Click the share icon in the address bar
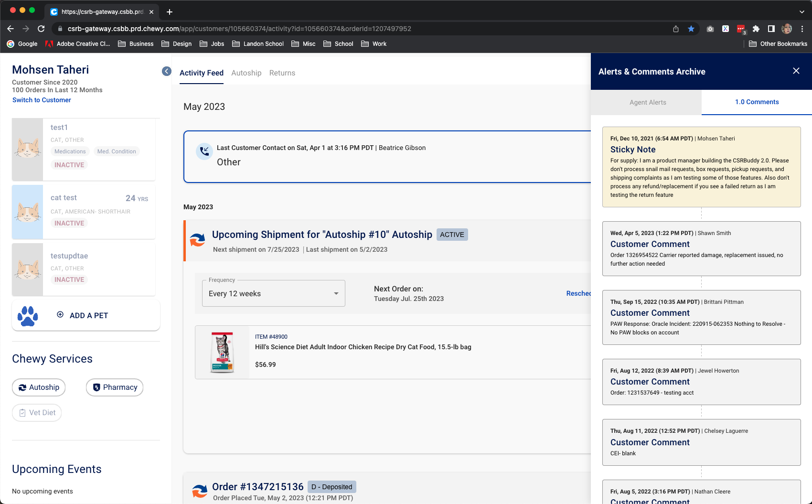Screen dimensions: 812x504 (676, 29)
